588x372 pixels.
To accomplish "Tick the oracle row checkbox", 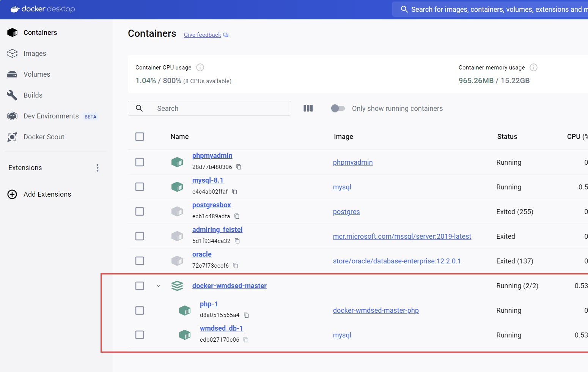I will tap(140, 261).
